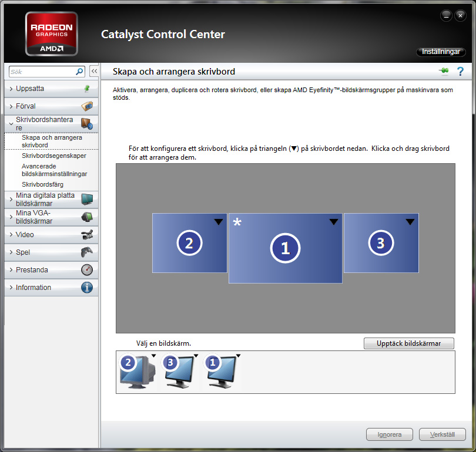The image size is (476, 452).
Task: Click the Information sidebar icon
Action: [87, 288]
